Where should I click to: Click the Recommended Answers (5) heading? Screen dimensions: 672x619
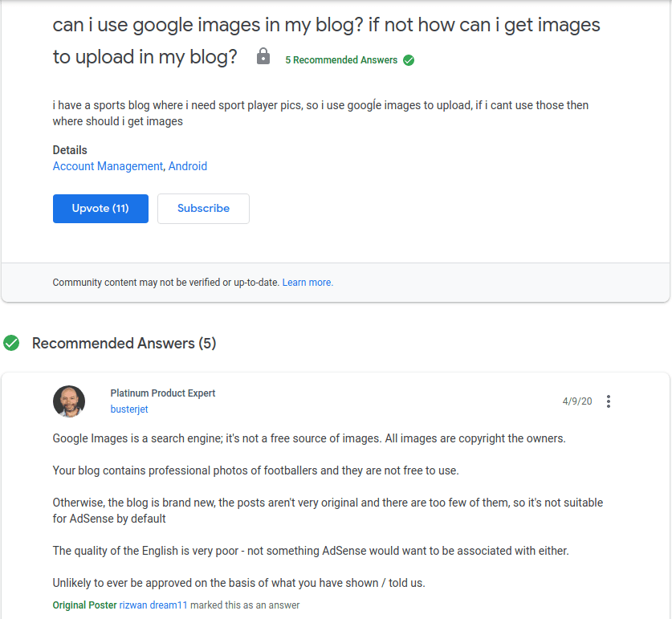coord(124,344)
